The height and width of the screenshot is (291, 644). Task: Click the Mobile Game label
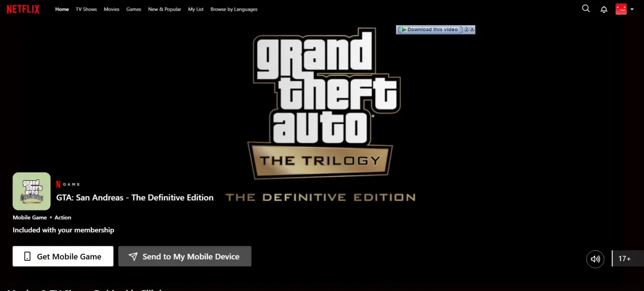point(30,218)
